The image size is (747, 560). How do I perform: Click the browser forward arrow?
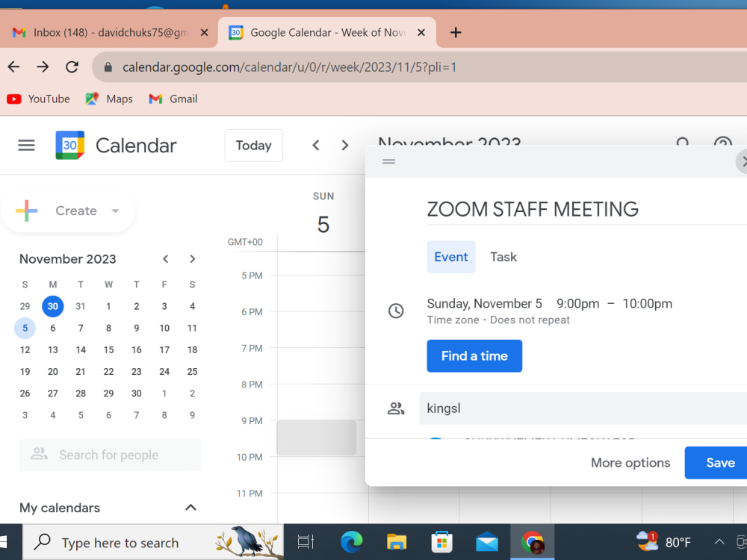click(x=43, y=67)
